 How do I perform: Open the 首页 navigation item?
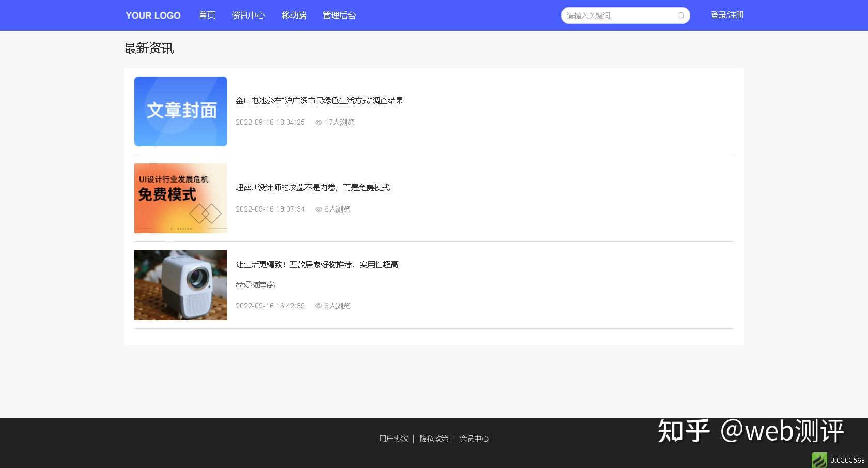coord(207,16)
